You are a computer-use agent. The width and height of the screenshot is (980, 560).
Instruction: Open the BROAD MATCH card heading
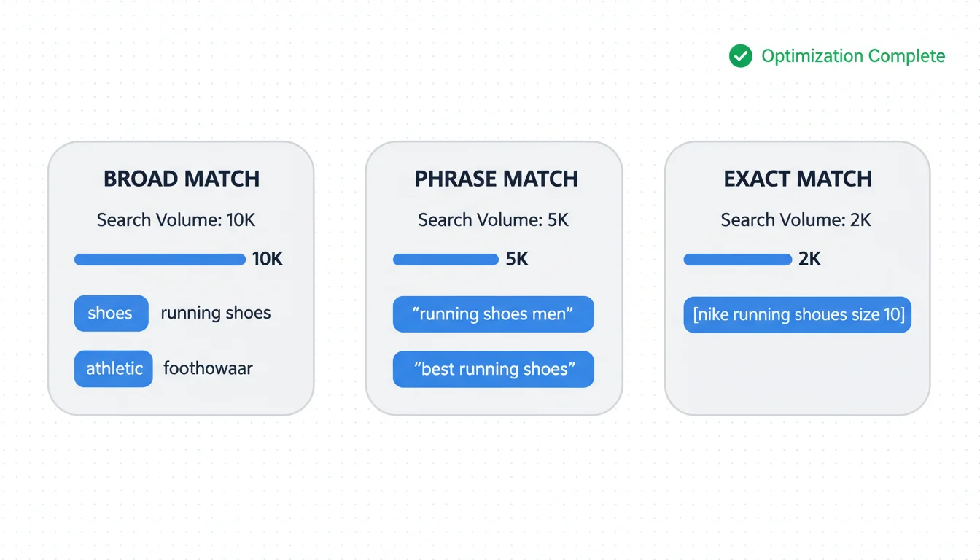[x=182, y=179]
